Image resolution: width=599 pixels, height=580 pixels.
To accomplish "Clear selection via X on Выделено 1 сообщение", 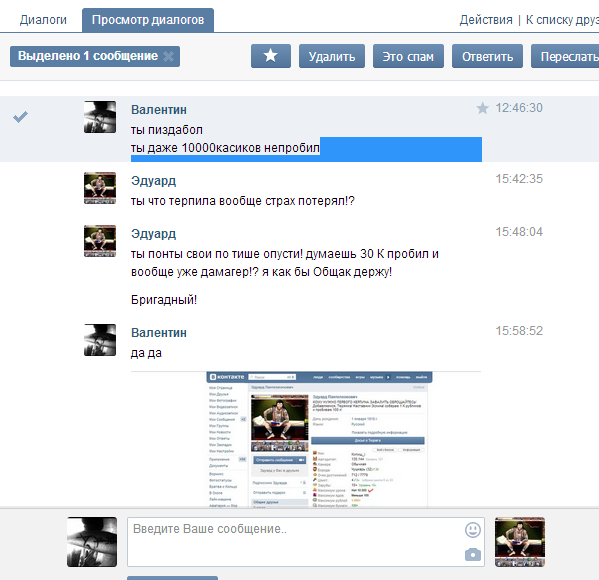I will pyautogui.click(x=168, y=57).
